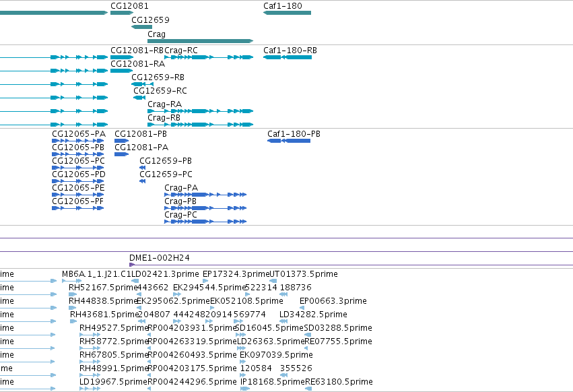The height and width of the screenshot is (392, 573).
Task: Select protein CG12065-PD label
Action: 79,174
